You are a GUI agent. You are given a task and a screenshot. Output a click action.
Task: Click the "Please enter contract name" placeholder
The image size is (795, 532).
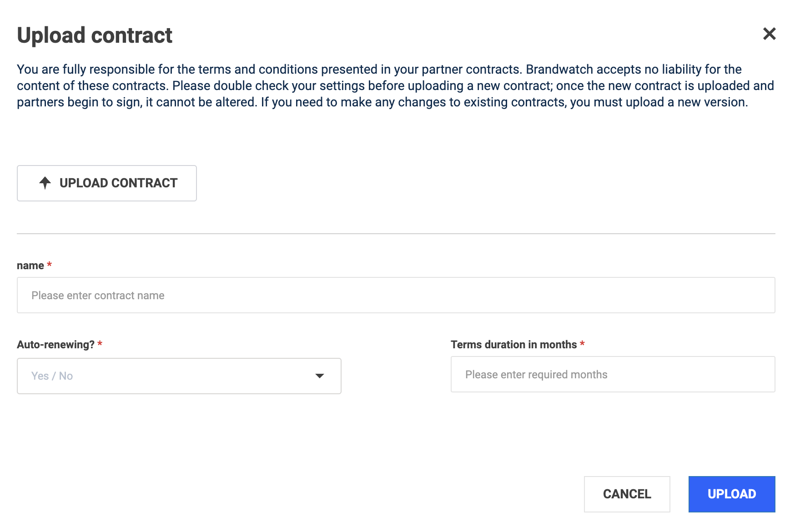tap(98, 296)
